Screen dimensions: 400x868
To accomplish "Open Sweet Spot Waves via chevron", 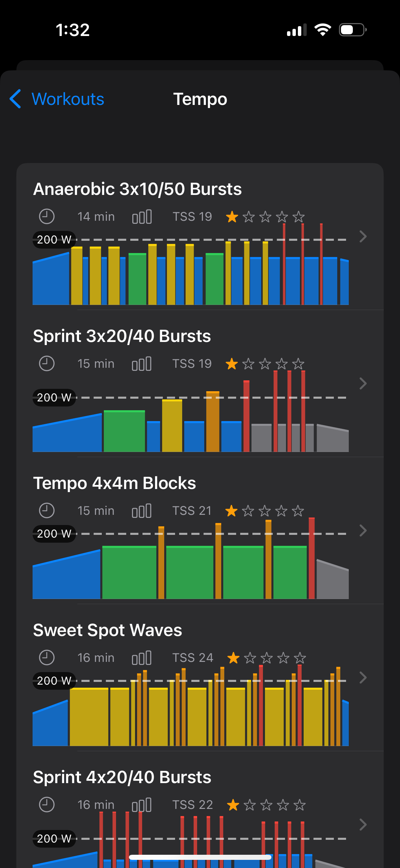I will click(363, 677).
